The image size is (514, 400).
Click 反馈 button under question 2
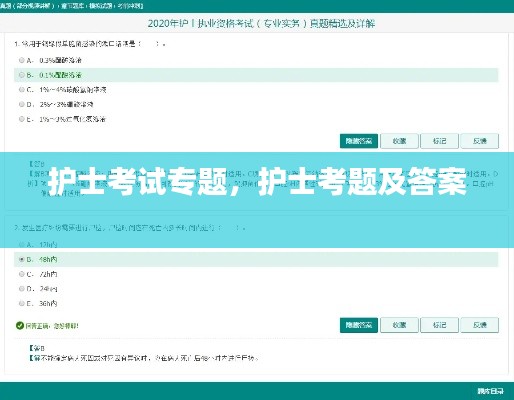point(480,325)
